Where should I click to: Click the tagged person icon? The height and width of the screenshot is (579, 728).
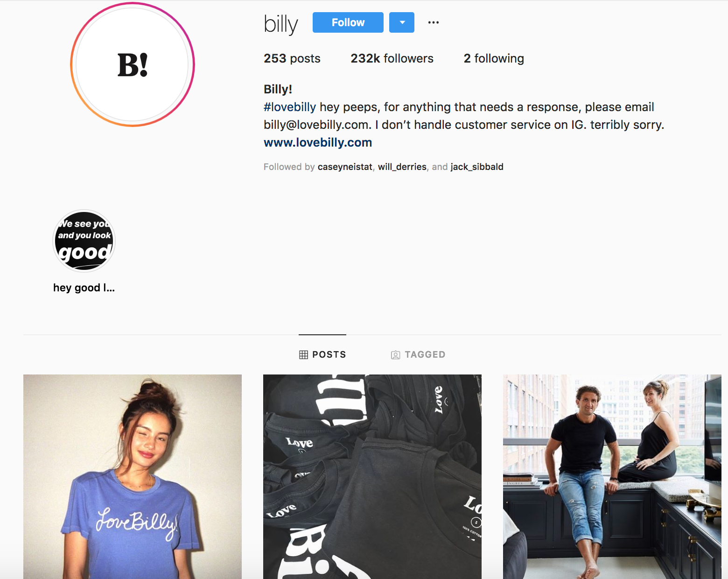tap(395, 355)
